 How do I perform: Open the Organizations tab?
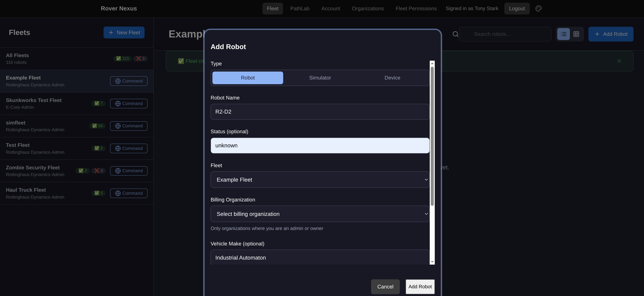(368, 9)
